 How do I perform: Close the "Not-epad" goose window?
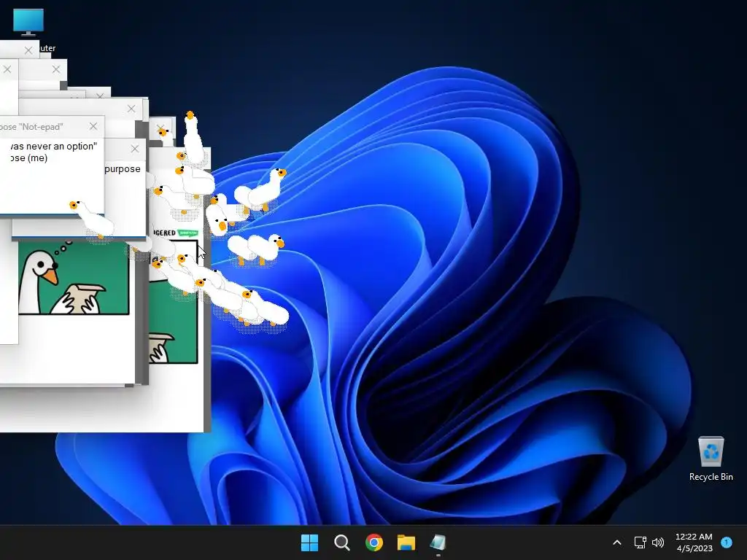coord(93,126)
